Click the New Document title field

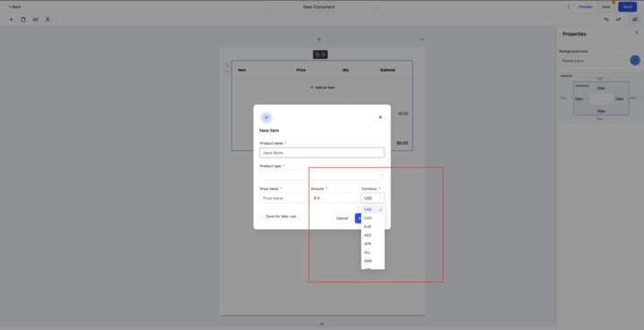point(322,7)
